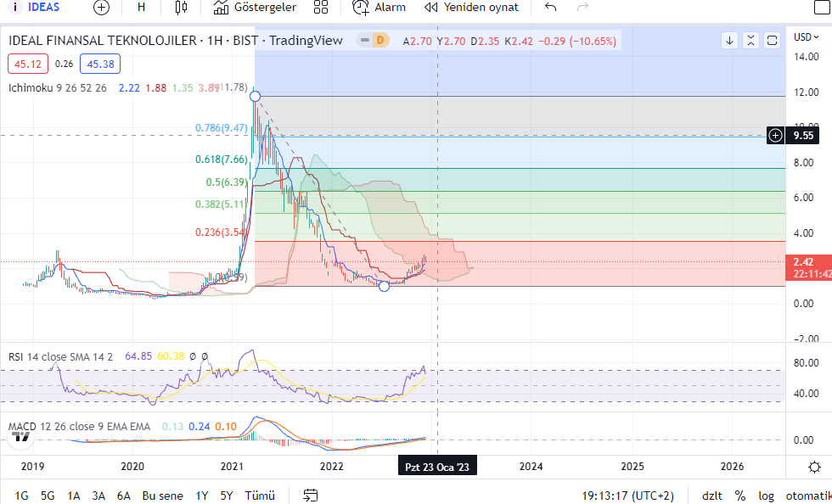Switch to the 5G time range
This screenshot has width=832, height=504.
pyautogui.click(x=48, y=496)
